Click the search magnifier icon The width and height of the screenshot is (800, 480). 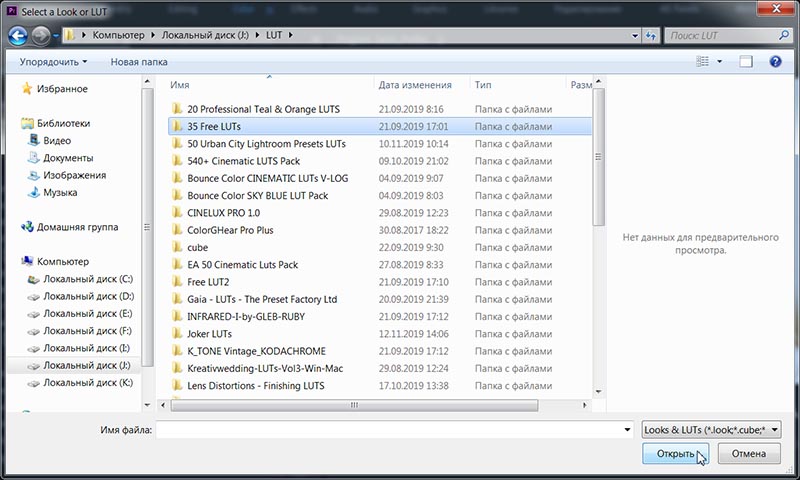click(x=784, y=35)
